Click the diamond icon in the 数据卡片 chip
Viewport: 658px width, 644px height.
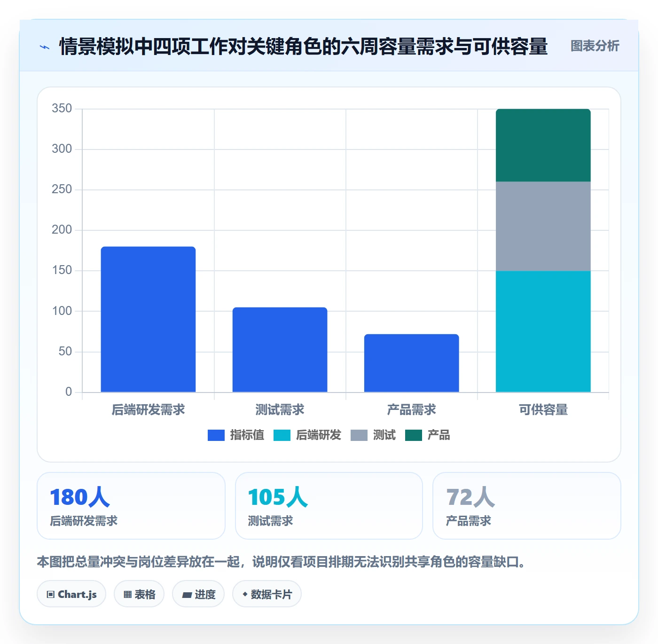[245, 594]
